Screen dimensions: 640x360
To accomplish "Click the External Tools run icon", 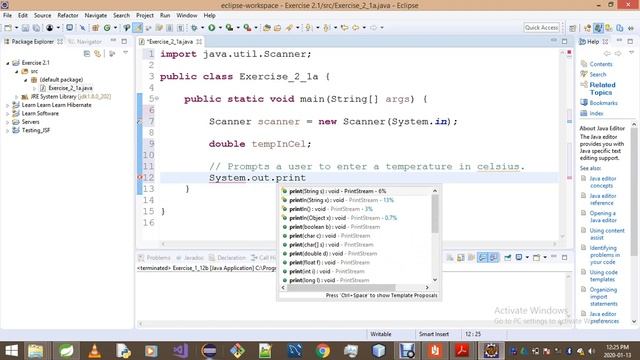I will (x=247, y=28).
